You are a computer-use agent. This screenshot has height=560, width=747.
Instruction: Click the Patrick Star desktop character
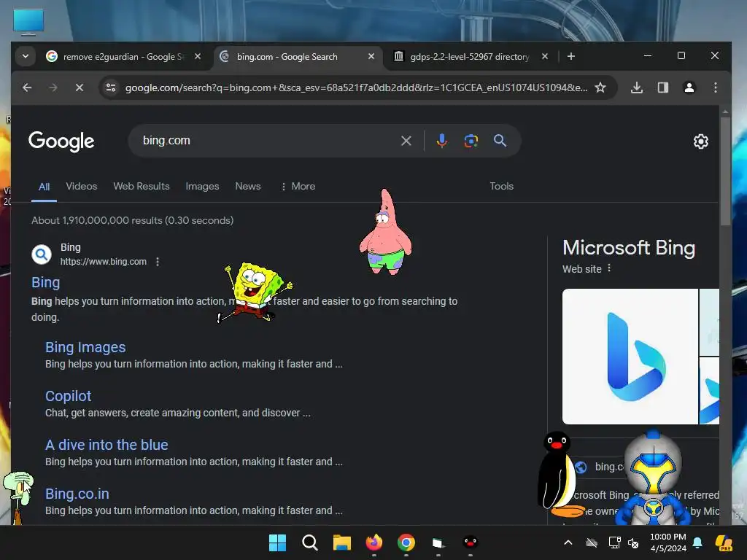click(x=385, y=232)
